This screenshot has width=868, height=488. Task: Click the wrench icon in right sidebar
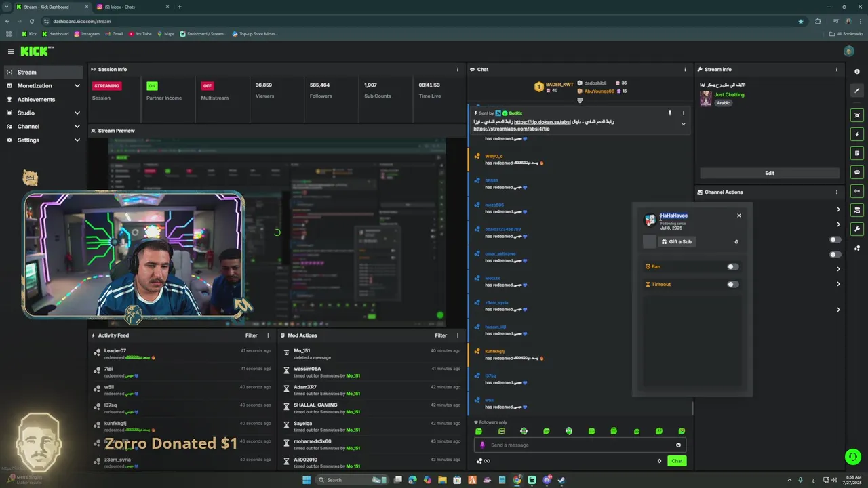(x=857, y=229)
